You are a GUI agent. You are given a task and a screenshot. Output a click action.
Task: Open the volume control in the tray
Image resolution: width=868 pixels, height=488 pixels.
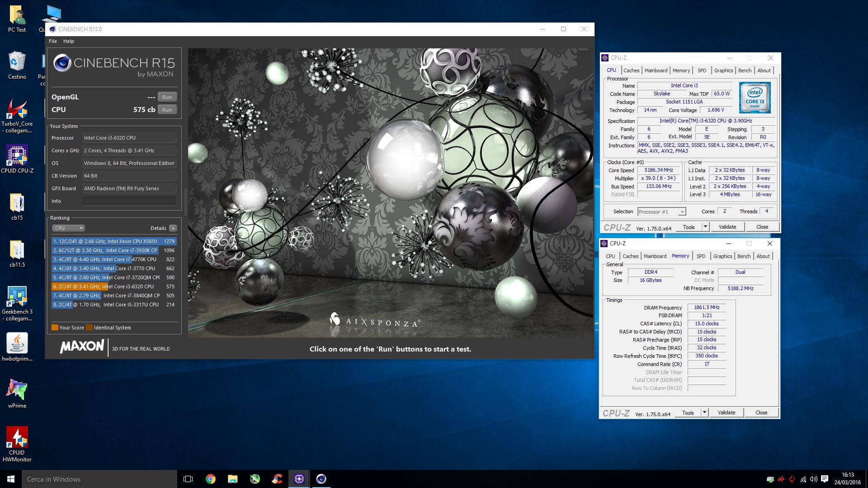point(814,479)
